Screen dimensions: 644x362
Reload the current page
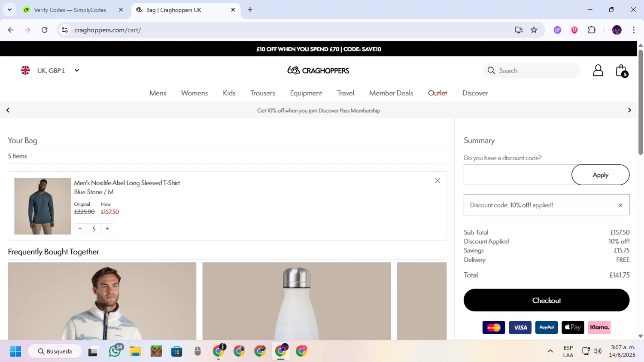click(x=45, y=30)
